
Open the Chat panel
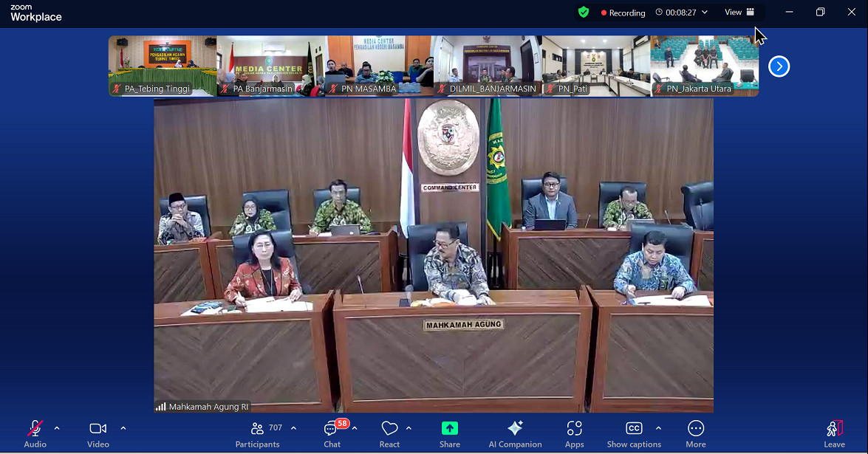pos(332,434)
